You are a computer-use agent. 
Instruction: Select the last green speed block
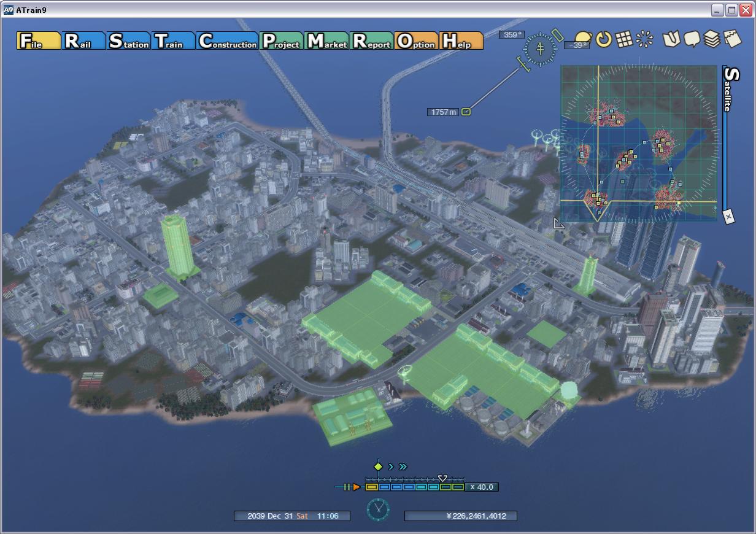[458, 487]
